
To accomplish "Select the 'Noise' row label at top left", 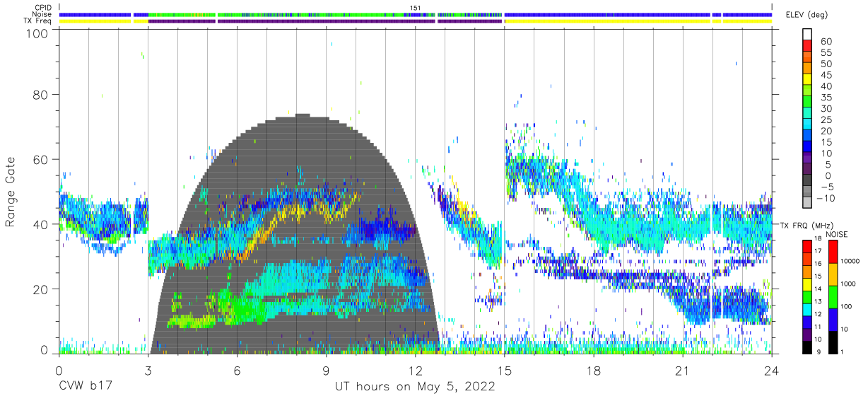I will 43,14.
